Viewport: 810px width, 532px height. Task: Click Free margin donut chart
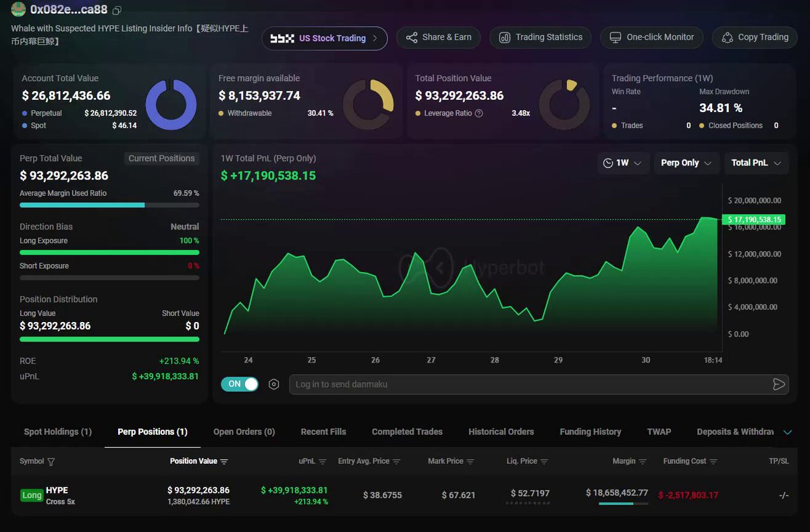pyautogui.click(x=368, y=105)
